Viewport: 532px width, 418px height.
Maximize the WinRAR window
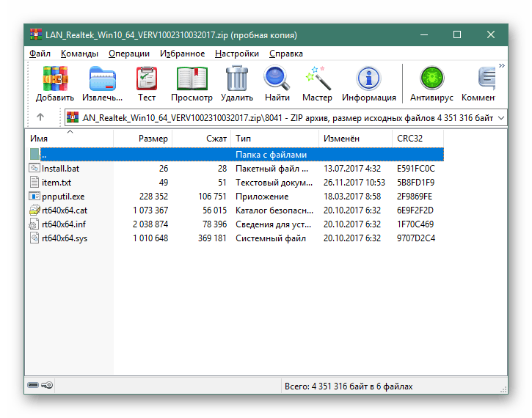point(457,34)
